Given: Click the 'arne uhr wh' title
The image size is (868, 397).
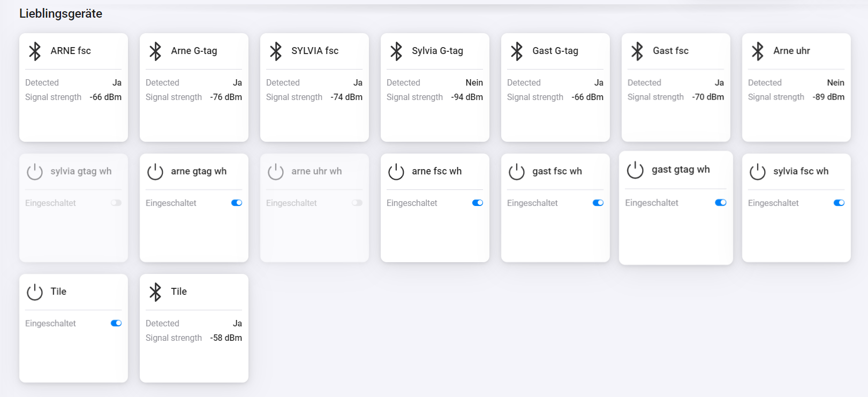Looking at the screenshot, I should 316,171.
